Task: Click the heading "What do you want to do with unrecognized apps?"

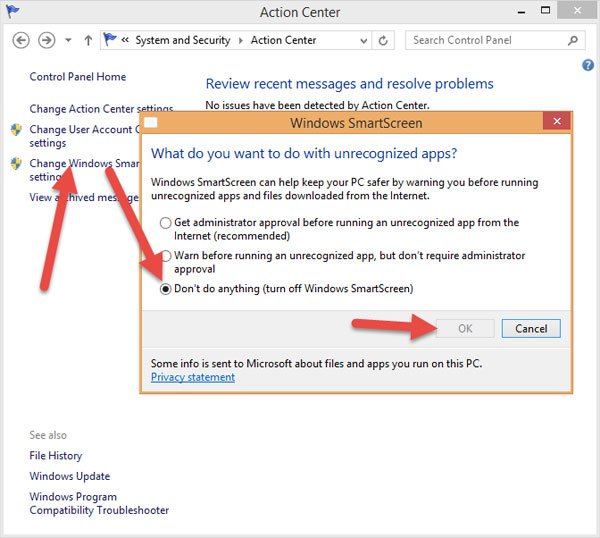Action: [304, 154]
